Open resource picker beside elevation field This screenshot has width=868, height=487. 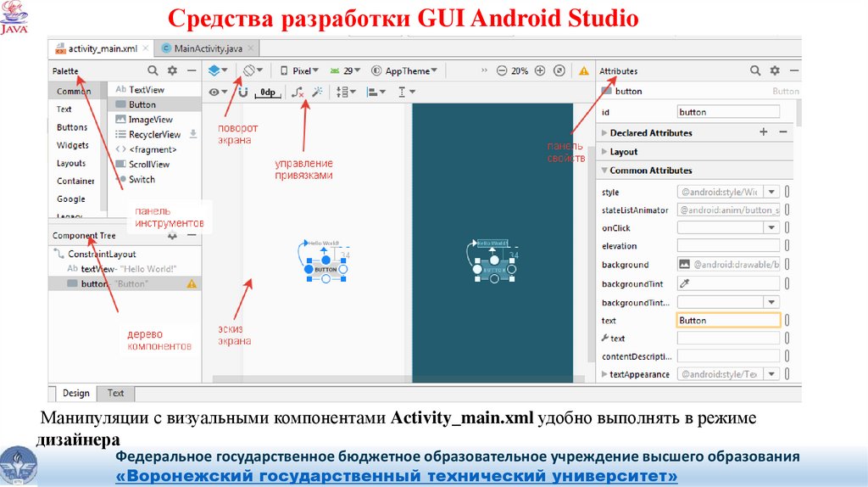tap(787, 245)
